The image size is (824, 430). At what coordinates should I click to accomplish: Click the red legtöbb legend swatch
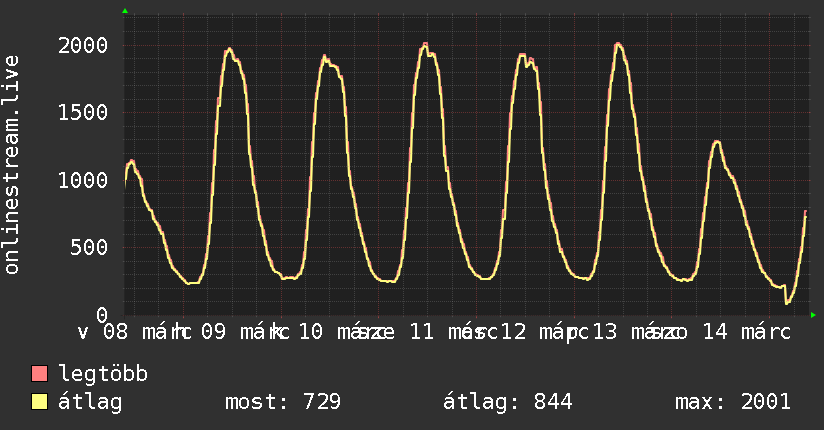click(x=40, y=375)
